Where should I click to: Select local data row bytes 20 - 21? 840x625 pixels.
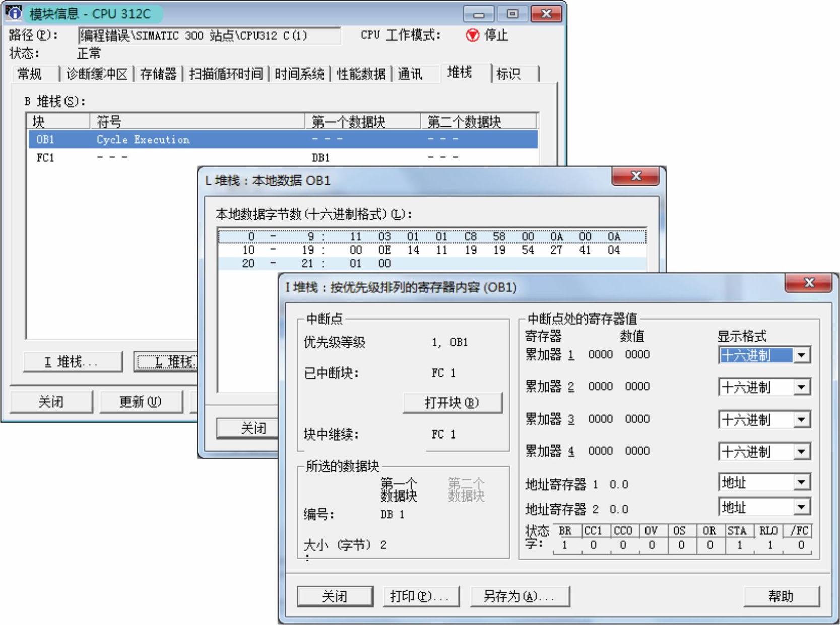click(x=432, y=263)
